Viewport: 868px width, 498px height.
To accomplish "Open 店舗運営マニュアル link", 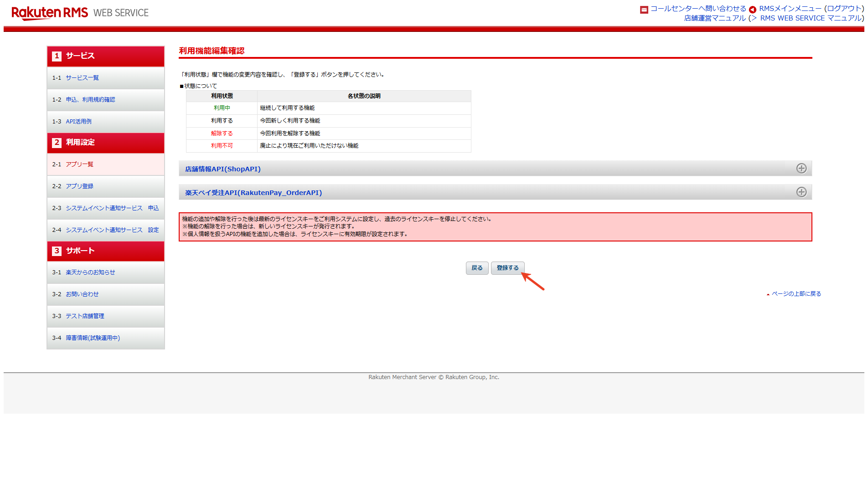I will coord(715,18).
